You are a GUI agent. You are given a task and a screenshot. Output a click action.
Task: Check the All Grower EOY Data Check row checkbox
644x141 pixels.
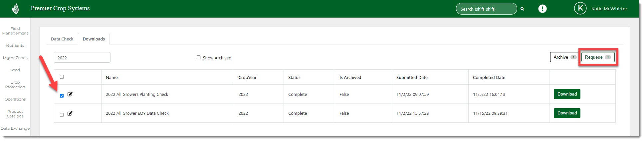pos(62,115)
